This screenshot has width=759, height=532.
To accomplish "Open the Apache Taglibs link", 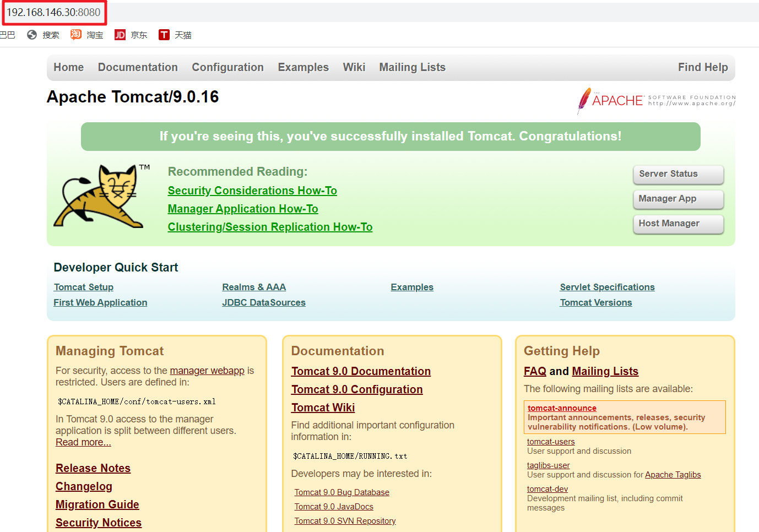I will tap(673, 475).
